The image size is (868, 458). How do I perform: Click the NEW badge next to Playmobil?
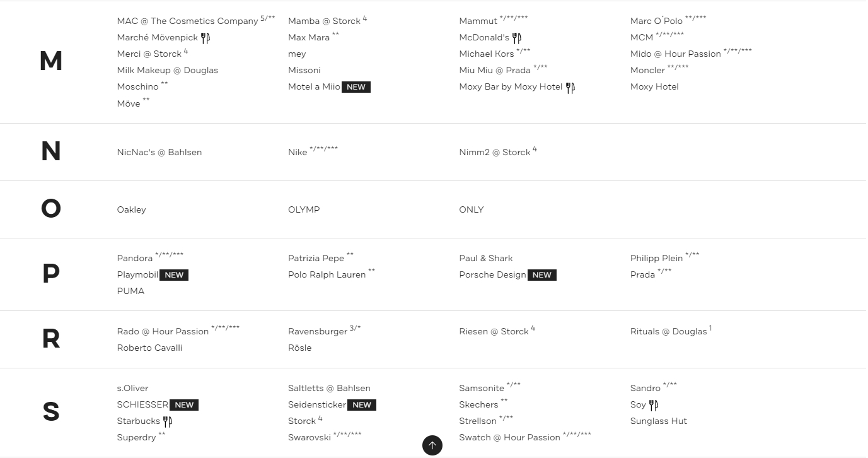174,275
